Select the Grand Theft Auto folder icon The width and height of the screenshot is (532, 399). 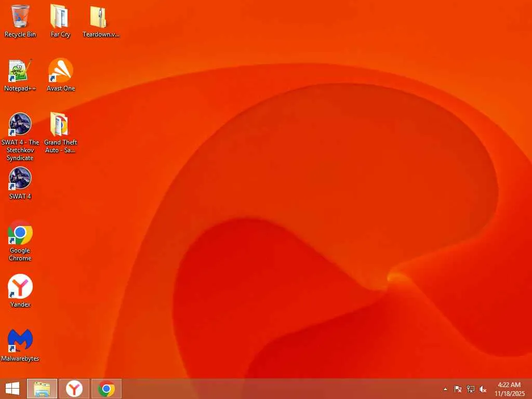click(60, 124)
